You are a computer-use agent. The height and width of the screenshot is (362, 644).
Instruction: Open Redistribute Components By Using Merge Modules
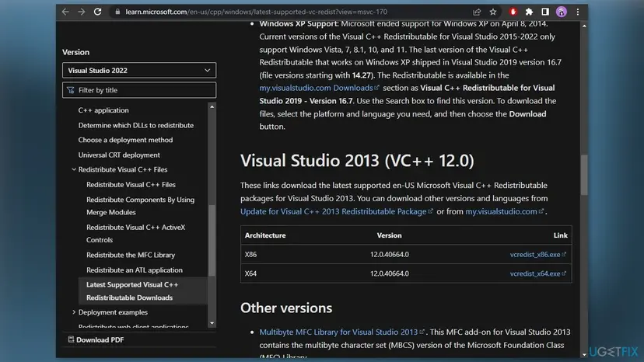[x=141, y=206]
